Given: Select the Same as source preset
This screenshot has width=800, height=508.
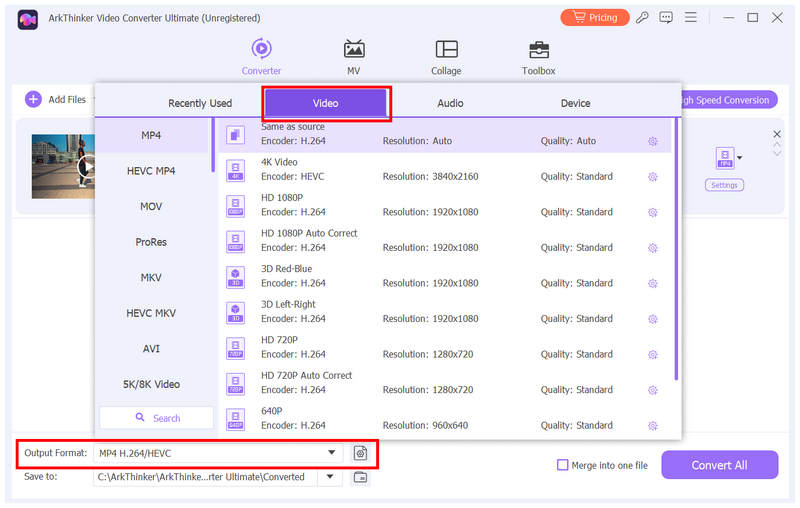Looking at the screenshot, I should point(444,135).
